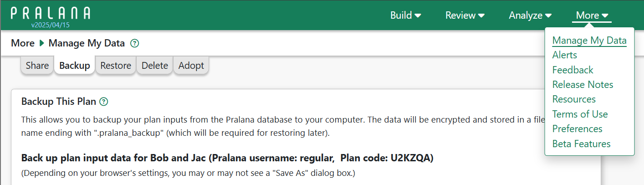Collapse the More dropdown menu
The image size is (644, 185).
pyautogui.click(x=592, y=15)
